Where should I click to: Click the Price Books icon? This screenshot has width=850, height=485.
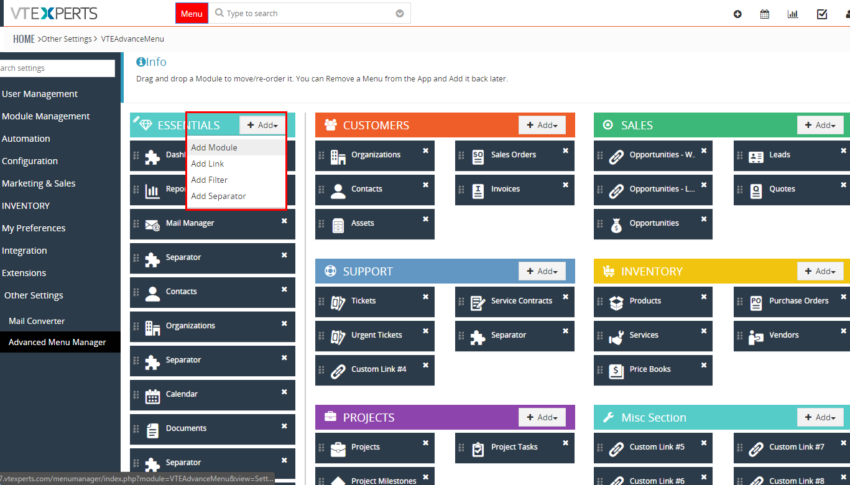pyautogui.click(x=616, y=372)
